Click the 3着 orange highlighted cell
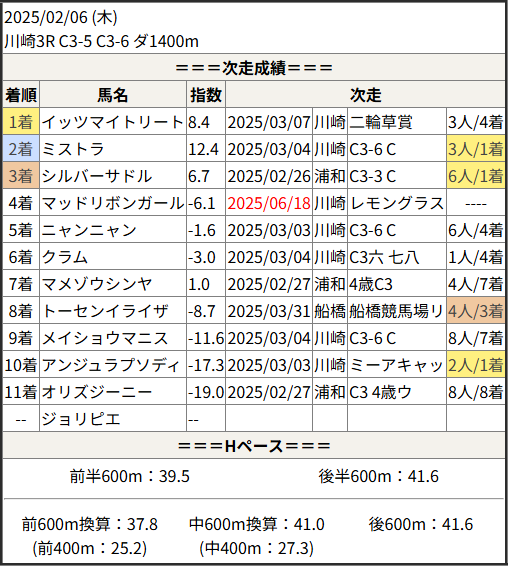This screenshot has height=566, width=508. click(21, 176)
